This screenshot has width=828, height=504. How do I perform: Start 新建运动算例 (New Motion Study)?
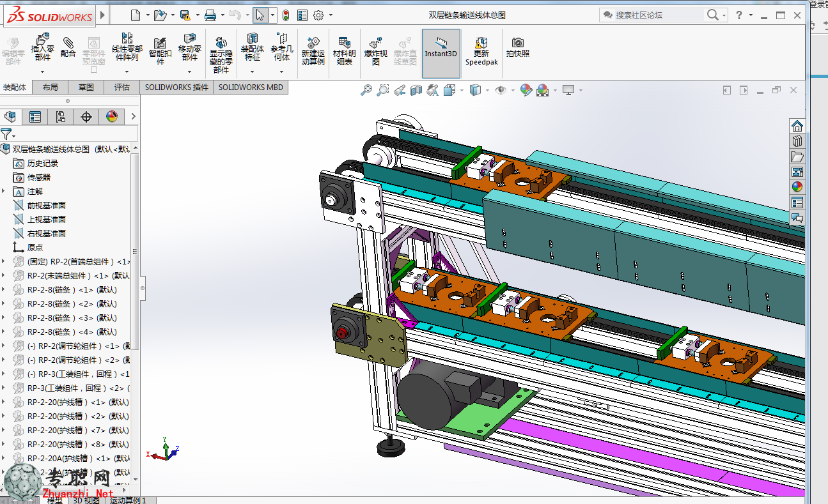pyautogui.click(x=313, y=51)
